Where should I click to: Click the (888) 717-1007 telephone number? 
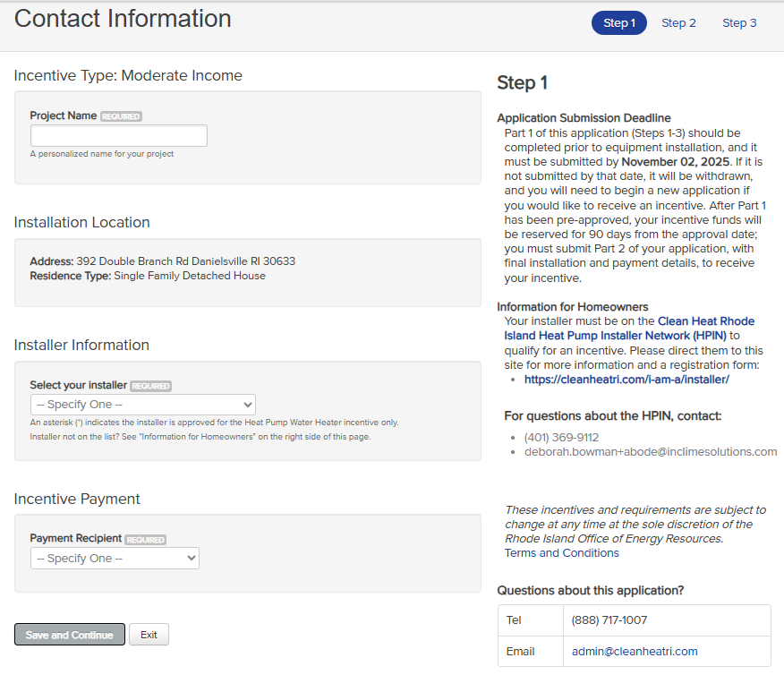[x=609, y=620]
